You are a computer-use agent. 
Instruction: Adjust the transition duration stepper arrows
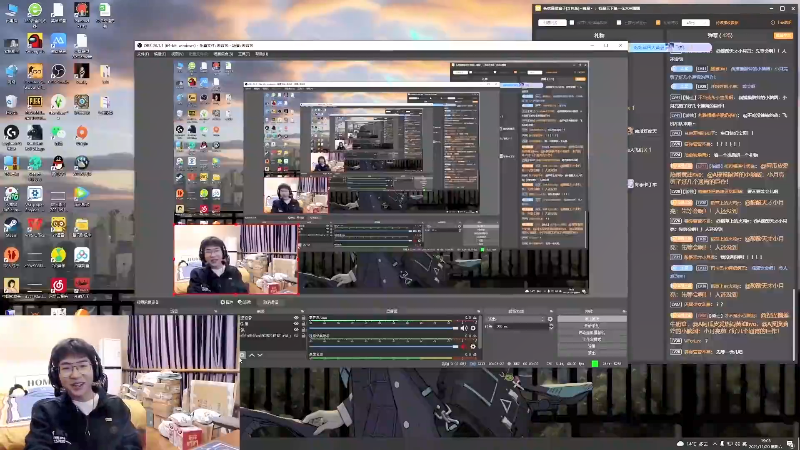click(x=551, y=327)
